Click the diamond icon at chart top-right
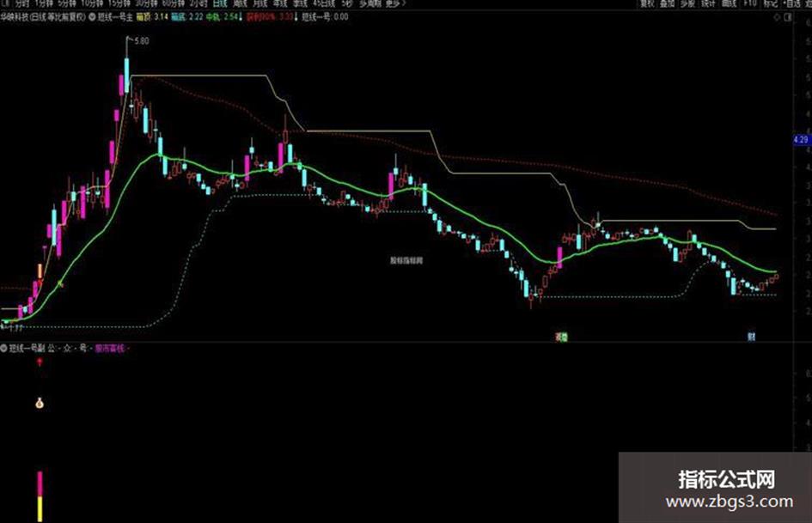 click(777, 17)
